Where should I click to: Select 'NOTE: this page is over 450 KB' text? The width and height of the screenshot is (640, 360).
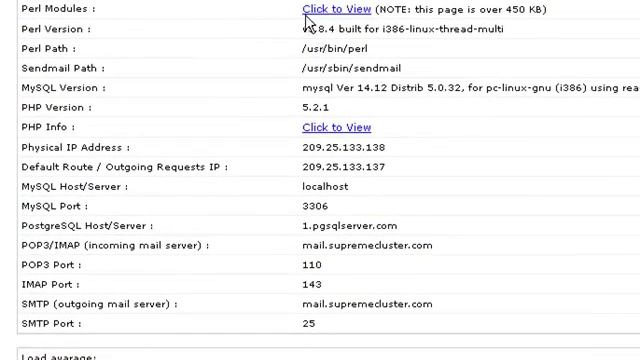pyautogui.click(x=460, y=9)
